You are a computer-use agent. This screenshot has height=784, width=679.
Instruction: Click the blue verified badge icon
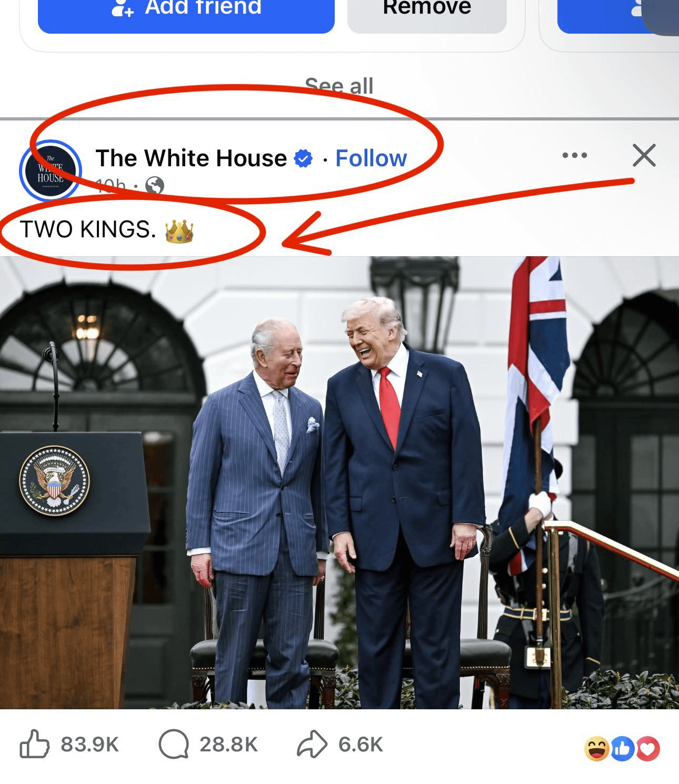(303, 158)
